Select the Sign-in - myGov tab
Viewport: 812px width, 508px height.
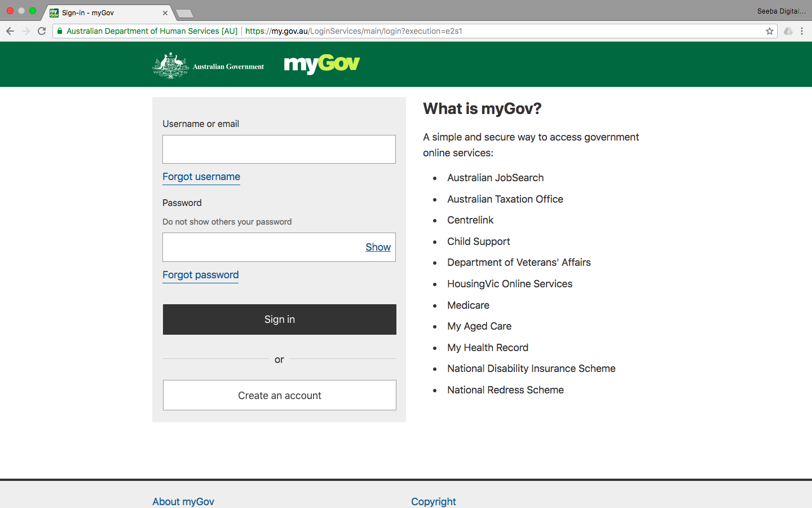(107, 12)
